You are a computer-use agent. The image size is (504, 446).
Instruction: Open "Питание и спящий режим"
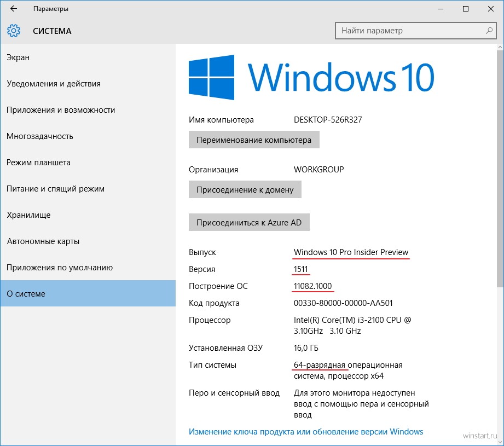coord(88,189)
